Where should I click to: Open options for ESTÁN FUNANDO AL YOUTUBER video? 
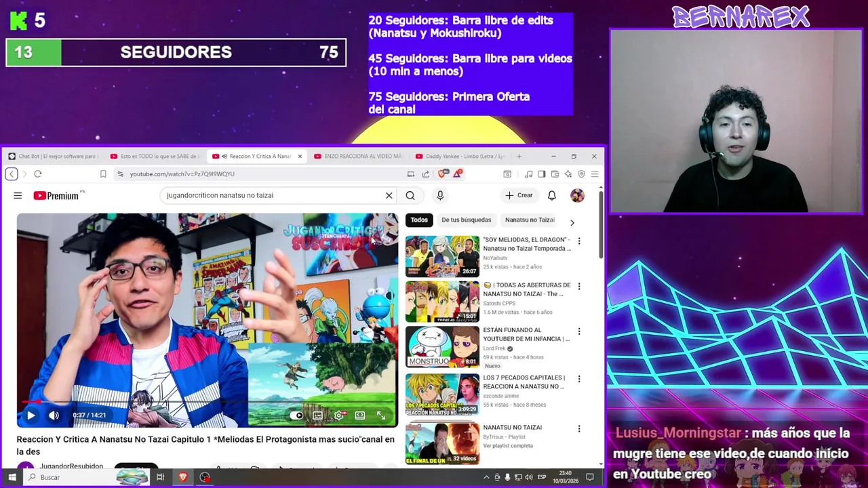579,331
